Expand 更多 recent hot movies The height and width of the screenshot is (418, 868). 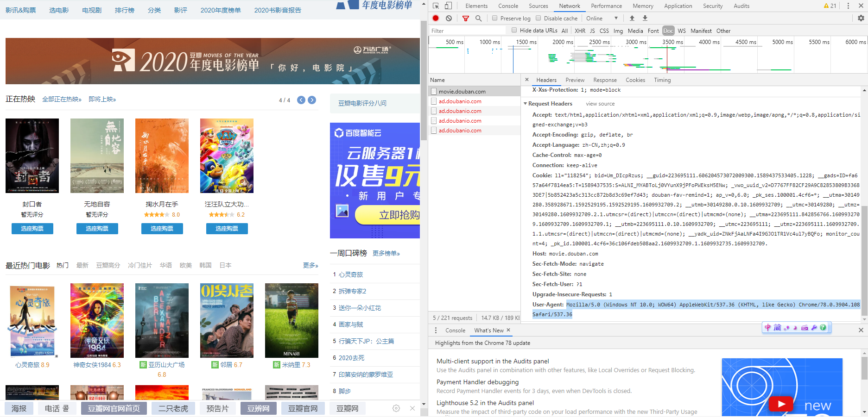coord(310,265)
